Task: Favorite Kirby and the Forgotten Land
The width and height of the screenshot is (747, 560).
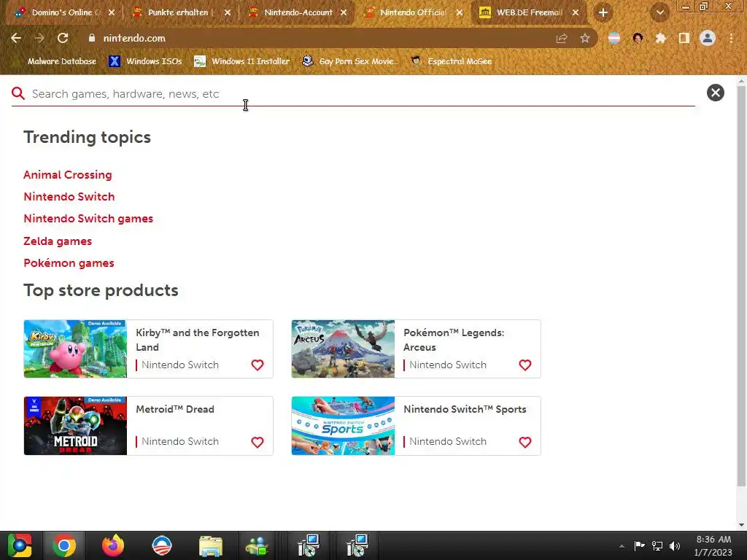Action: (258, 365)
